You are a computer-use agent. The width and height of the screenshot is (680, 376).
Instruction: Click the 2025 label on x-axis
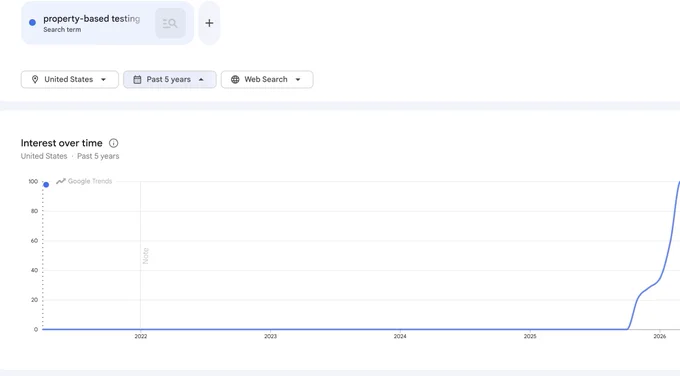click(530, 336)
